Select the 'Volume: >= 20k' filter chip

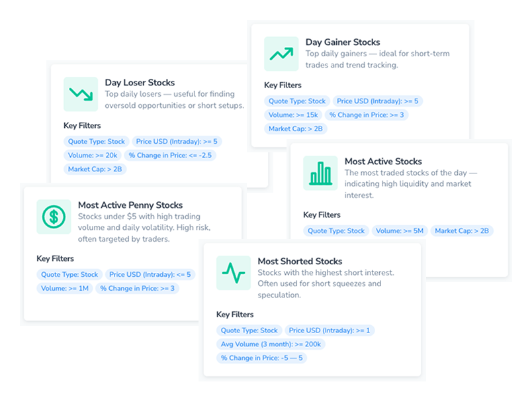93,156
